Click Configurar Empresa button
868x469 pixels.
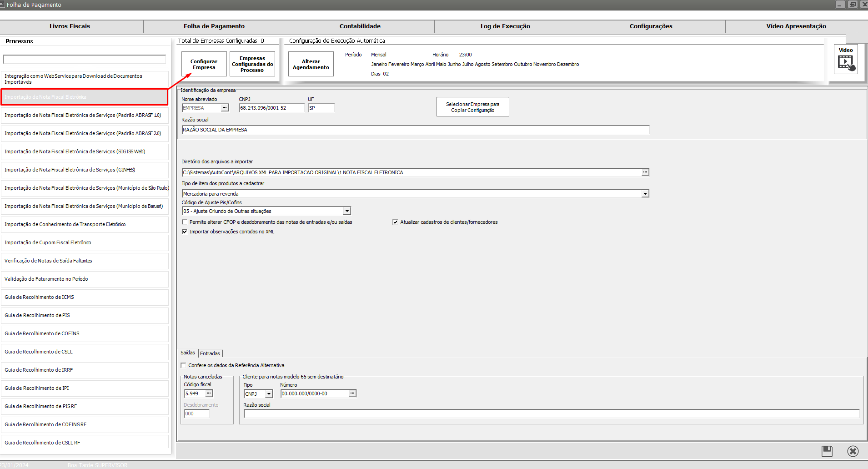tap(204, 64)
